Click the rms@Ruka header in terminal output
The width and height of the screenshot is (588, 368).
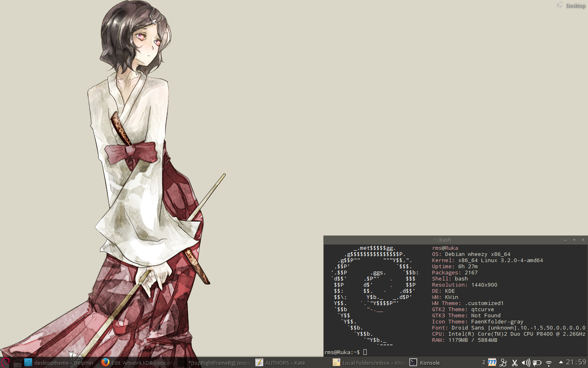[x=445, y=248]
